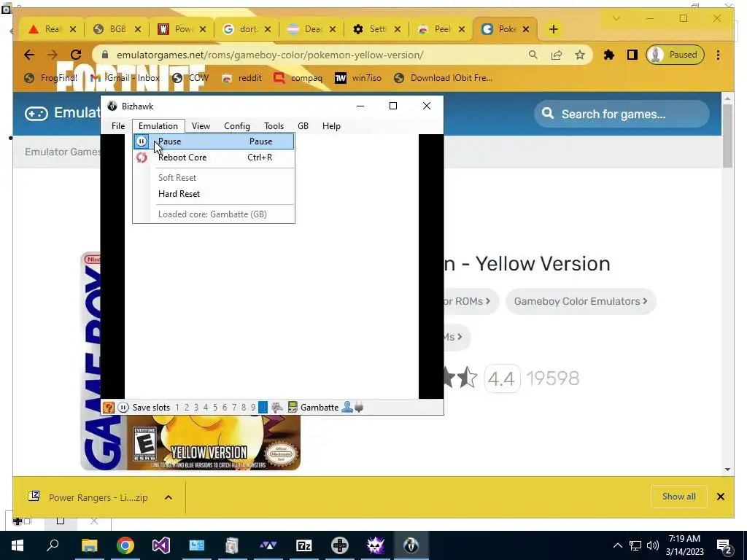Click the dump status icon beside save slots
The height and width of the screenshot is (560, 747).
pos(276,408)
